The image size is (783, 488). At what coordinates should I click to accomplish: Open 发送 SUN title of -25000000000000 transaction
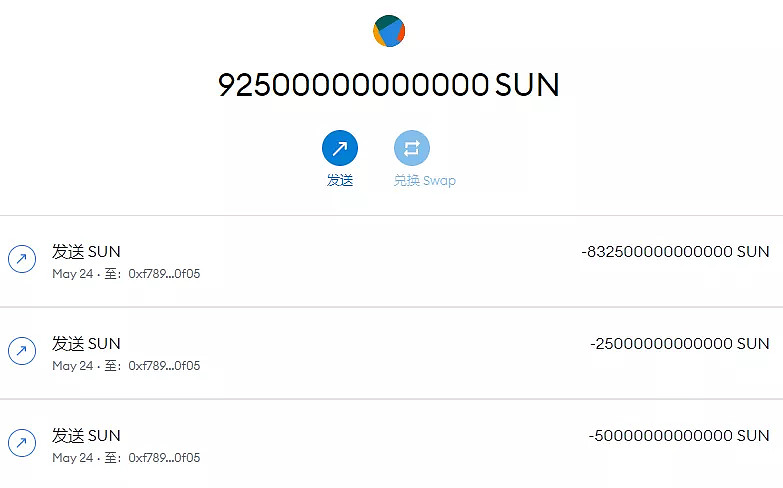tap(86, 343)
